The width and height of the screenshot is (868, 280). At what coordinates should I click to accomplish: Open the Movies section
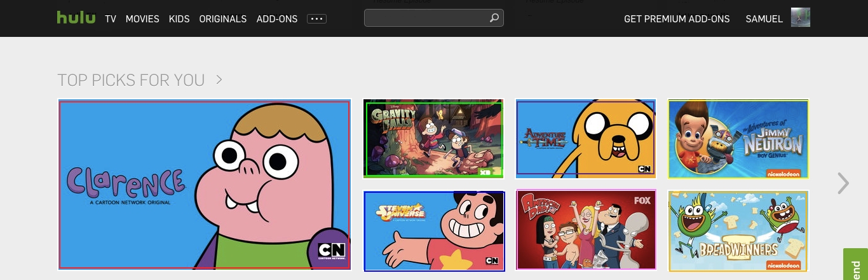142,19
